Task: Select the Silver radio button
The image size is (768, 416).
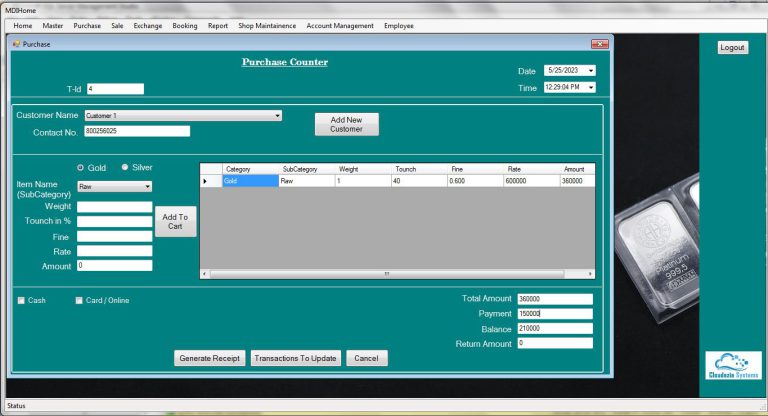Action: click(x=125, y=168)
